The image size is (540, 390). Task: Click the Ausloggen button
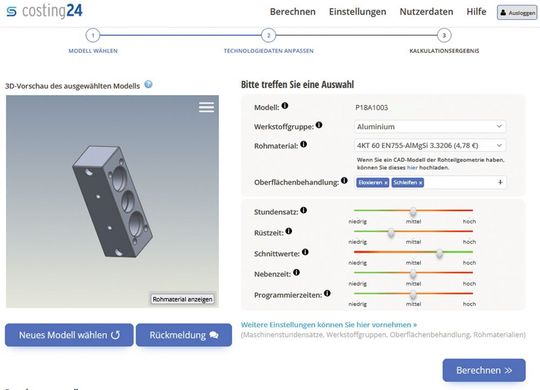pos(517,13)
